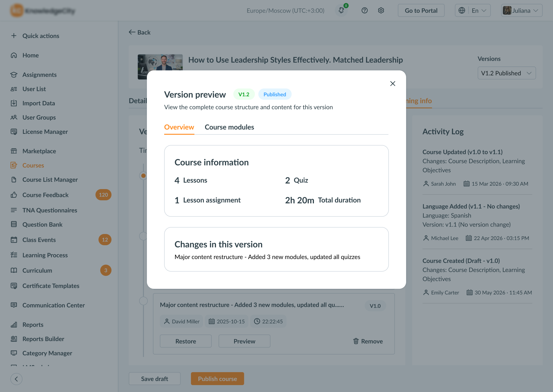Click the Course Feedback 120 badge
This screenshot has width=553, height=392.
click(x=103, y=195)
